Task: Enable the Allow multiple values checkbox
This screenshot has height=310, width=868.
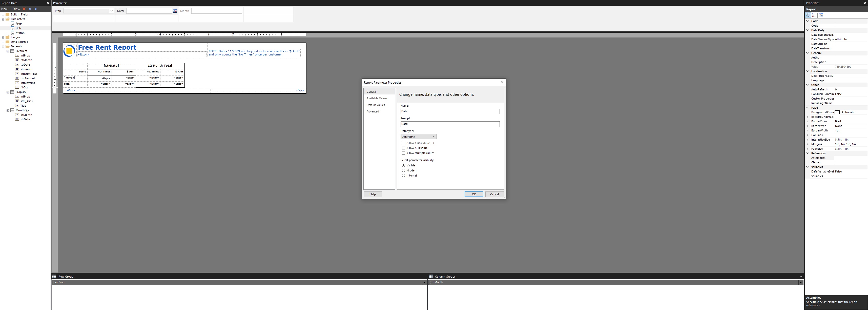Action: 404,153
